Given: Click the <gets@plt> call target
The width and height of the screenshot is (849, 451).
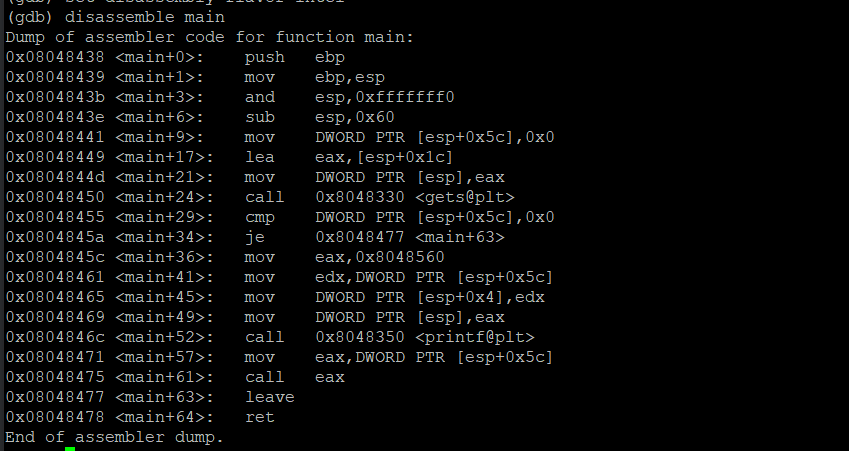Looking at the screenshot, I should click(469, 197).
